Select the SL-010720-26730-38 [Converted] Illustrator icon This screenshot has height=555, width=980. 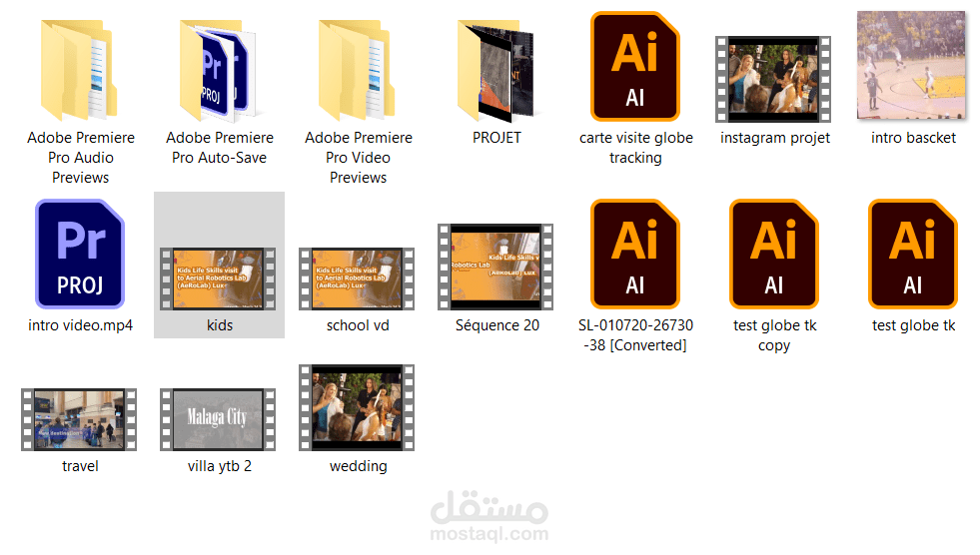click(635, 255)
